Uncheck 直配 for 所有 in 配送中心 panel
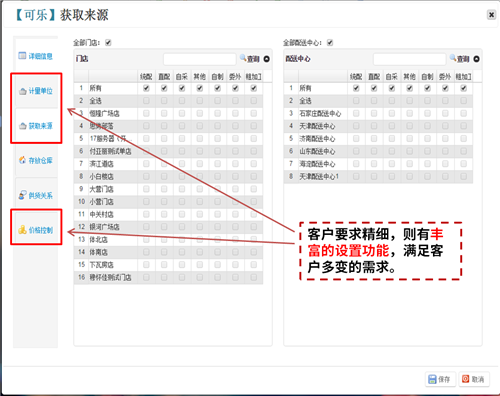Image resolution: width=500 pixels, height=396 pixels. [x=374, y=88]
